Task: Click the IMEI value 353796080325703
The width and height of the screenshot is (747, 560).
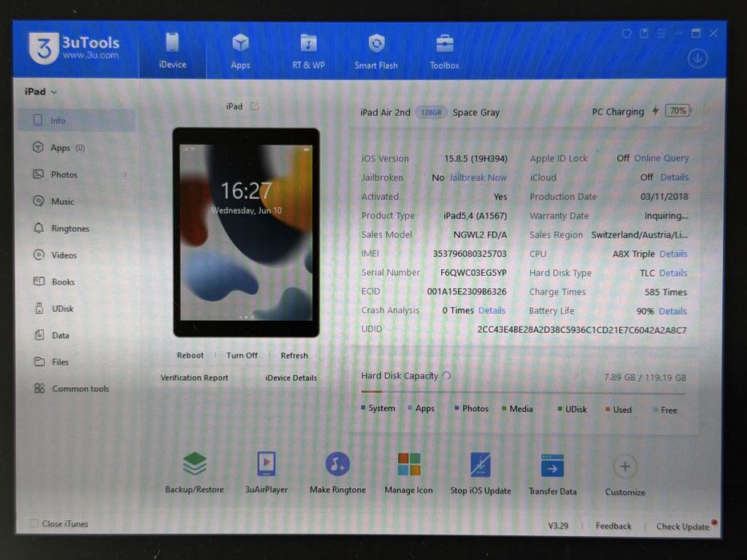Action: (469, 254)
